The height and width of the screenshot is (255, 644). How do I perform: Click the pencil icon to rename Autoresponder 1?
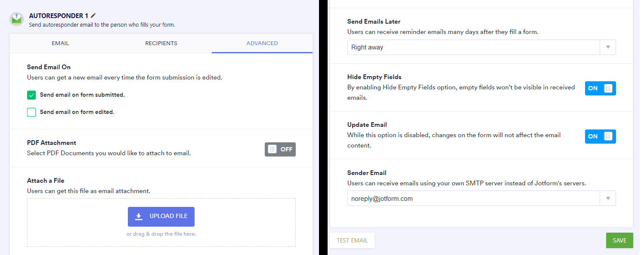coord(93,15)
